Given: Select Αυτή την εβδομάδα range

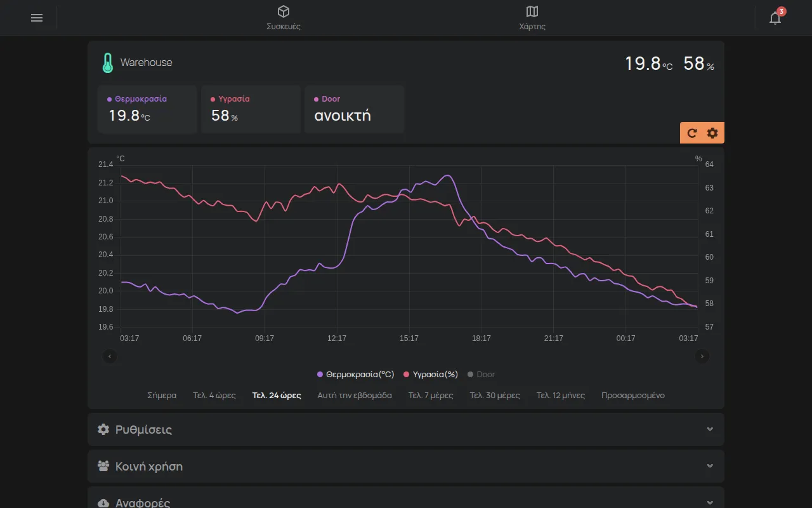Looking at the screenshot, I should 355,395.
